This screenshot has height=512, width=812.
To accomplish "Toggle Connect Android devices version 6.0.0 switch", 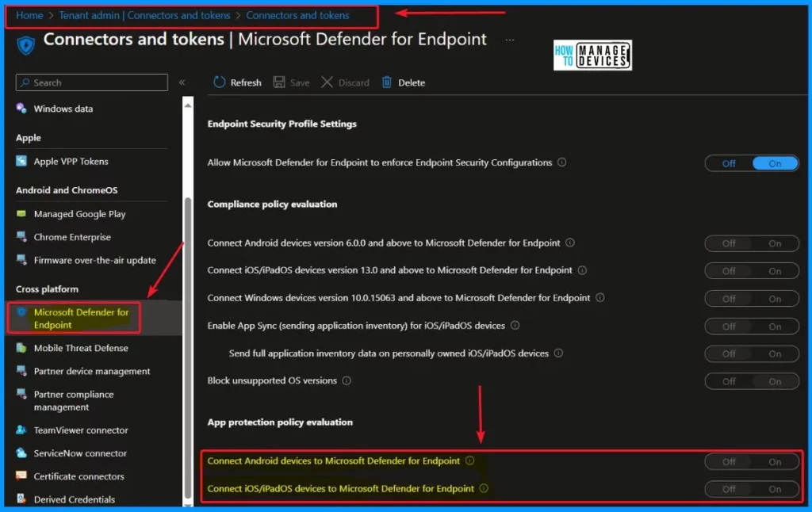I will (752, 243).
